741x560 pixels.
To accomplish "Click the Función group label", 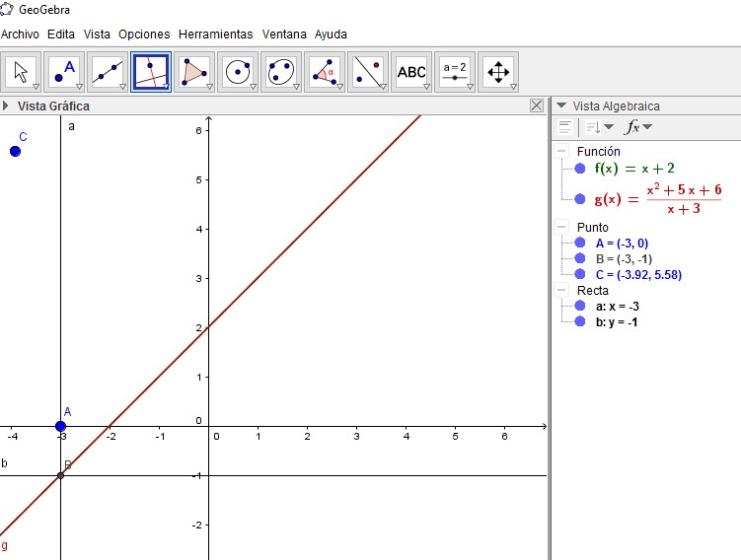I will (598, 151).
